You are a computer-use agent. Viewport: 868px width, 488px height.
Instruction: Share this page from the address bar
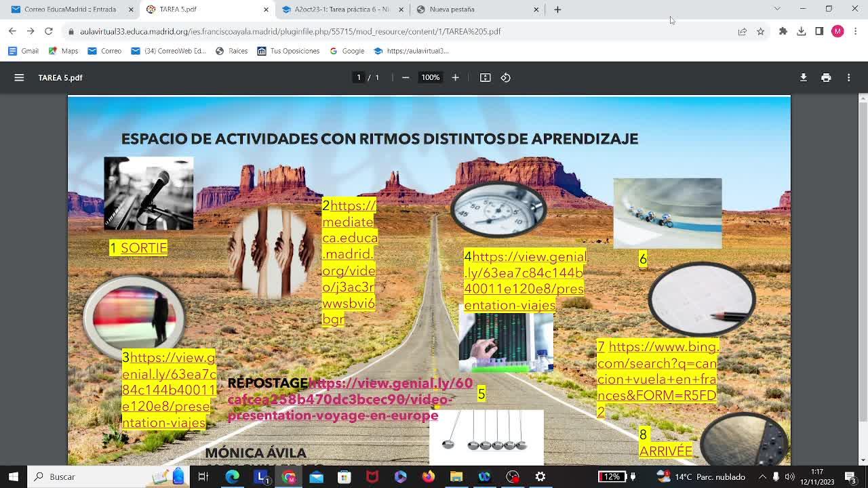[743, 31]
